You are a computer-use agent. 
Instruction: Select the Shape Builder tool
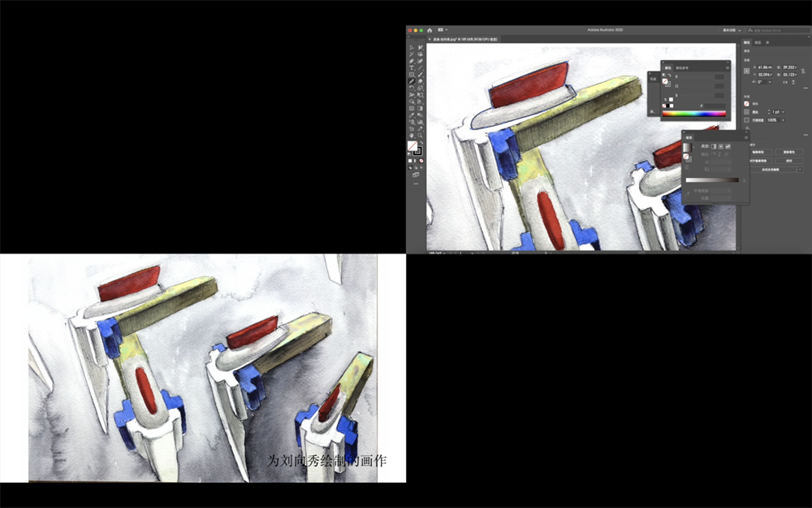tap(412, 102)
